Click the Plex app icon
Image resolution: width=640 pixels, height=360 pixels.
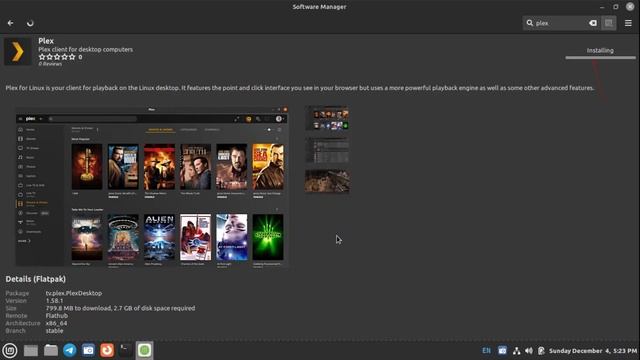(x=18, y=52)
